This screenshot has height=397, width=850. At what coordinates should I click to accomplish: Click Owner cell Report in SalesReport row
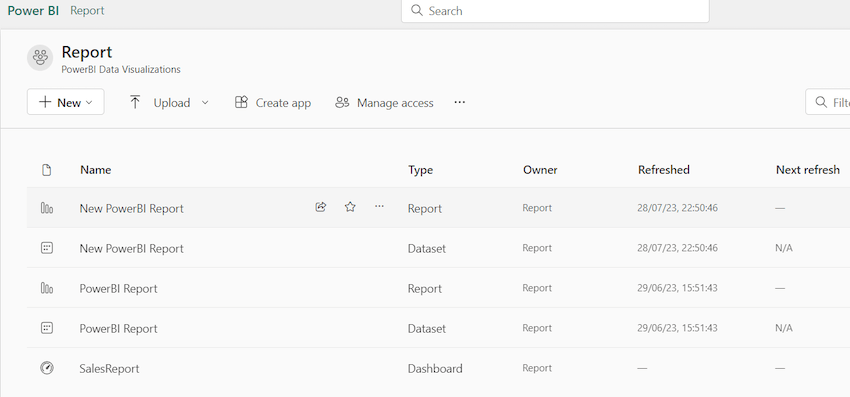(x=537, y=368)
